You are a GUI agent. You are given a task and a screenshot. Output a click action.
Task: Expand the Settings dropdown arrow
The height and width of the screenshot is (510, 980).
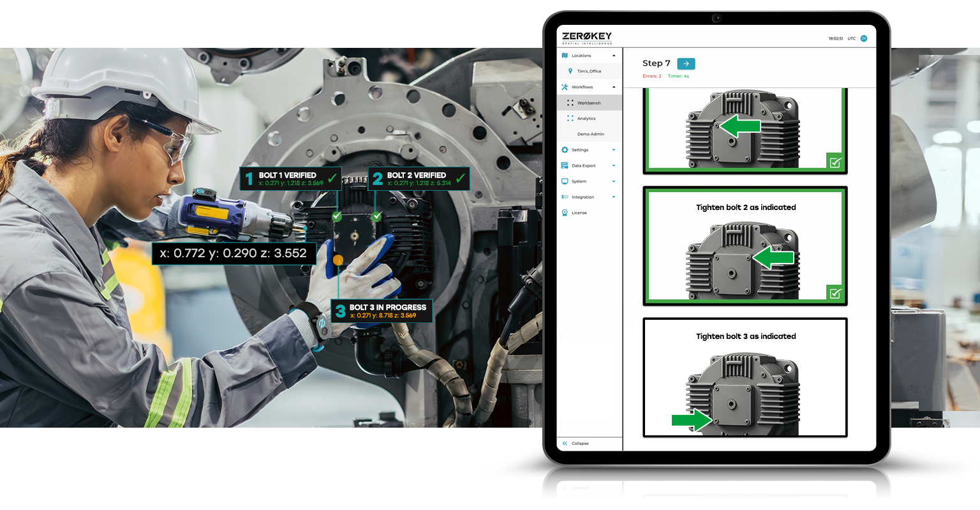coord(614,150)
